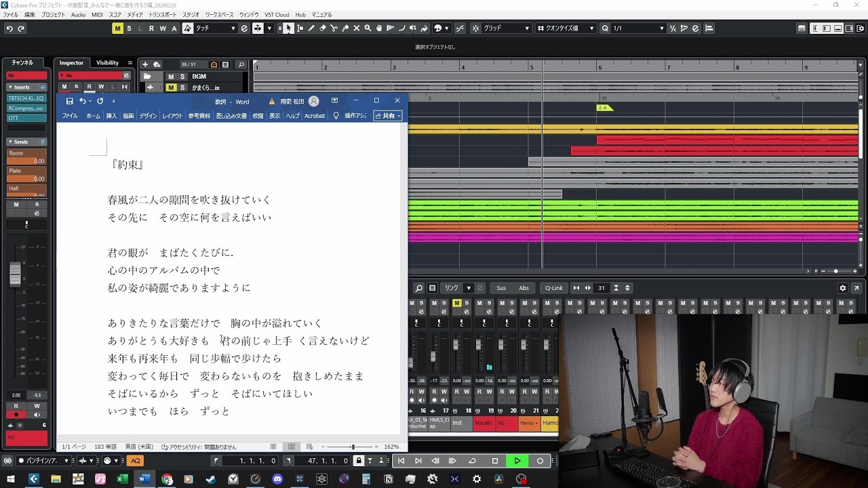Click the Add Track plus icon
The image size is (868, 488).
pos(145,64)
